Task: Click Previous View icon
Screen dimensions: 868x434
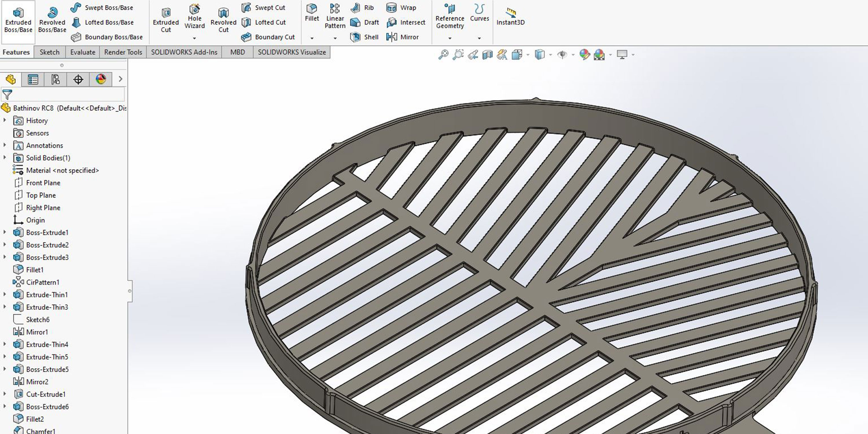Action: [x=473, y=55]
